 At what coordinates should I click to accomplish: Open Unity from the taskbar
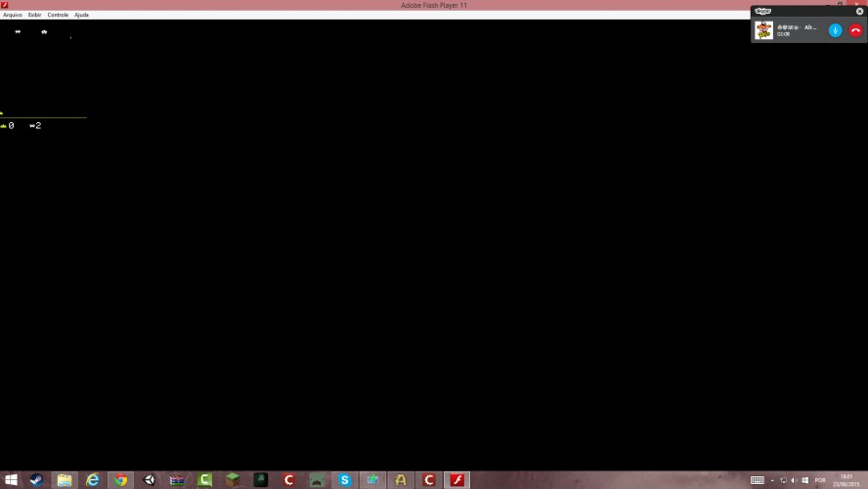pyautogui.click(x=149, y=479)
